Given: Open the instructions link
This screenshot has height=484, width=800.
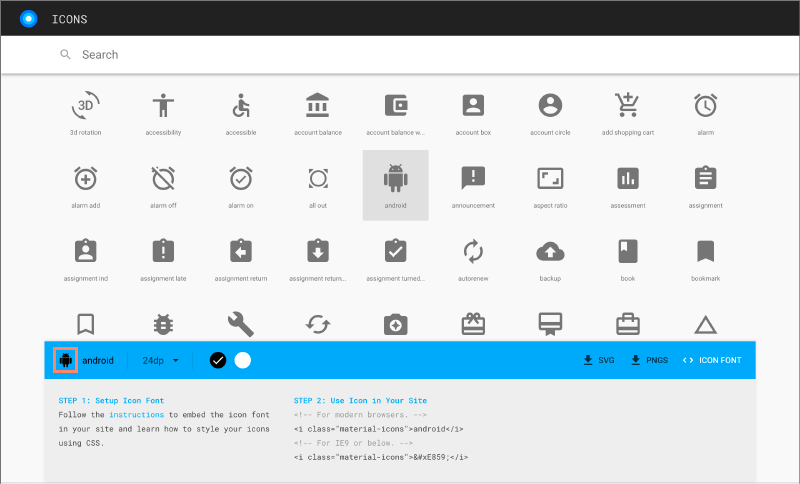Looking at the screenshot, I should click(x=136, y=414).
